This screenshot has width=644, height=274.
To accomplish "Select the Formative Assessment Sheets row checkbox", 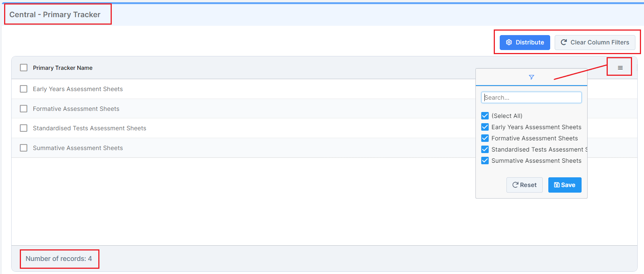I will point(24,109).
